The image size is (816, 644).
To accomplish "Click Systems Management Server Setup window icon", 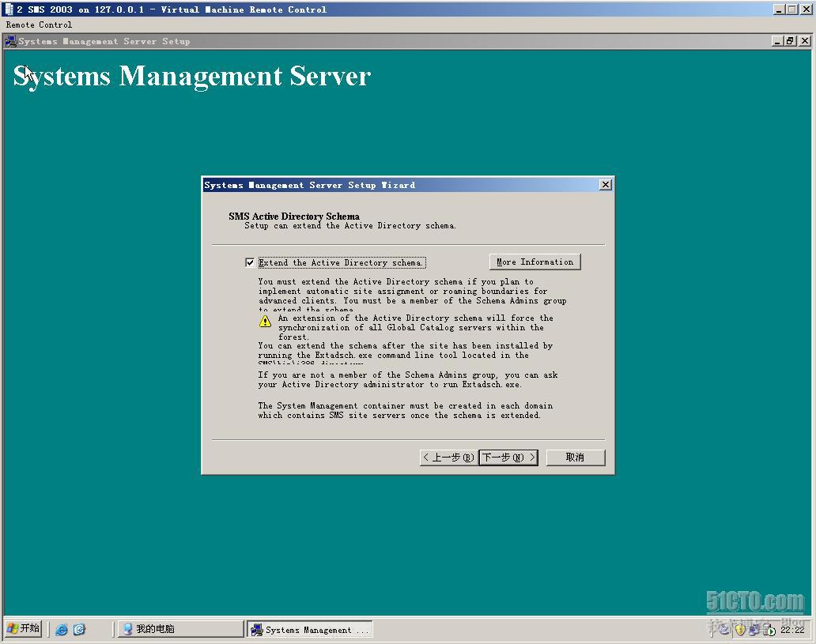I will click(10, 41).
